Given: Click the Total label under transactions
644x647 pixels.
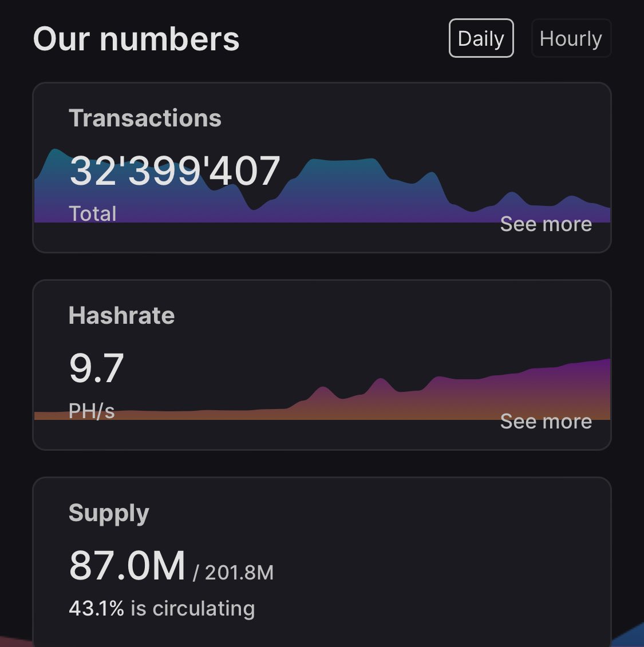Looking at the screenshot, I should tap(93, 214).
